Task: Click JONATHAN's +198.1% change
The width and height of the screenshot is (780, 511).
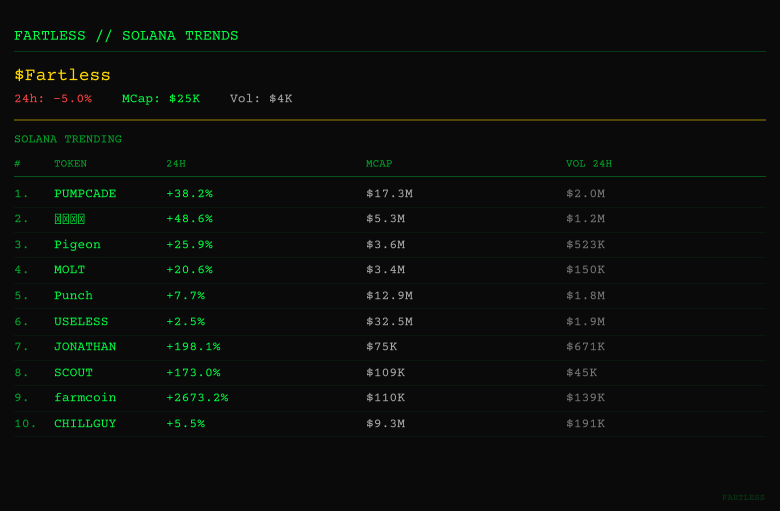Action: point(194,346)
